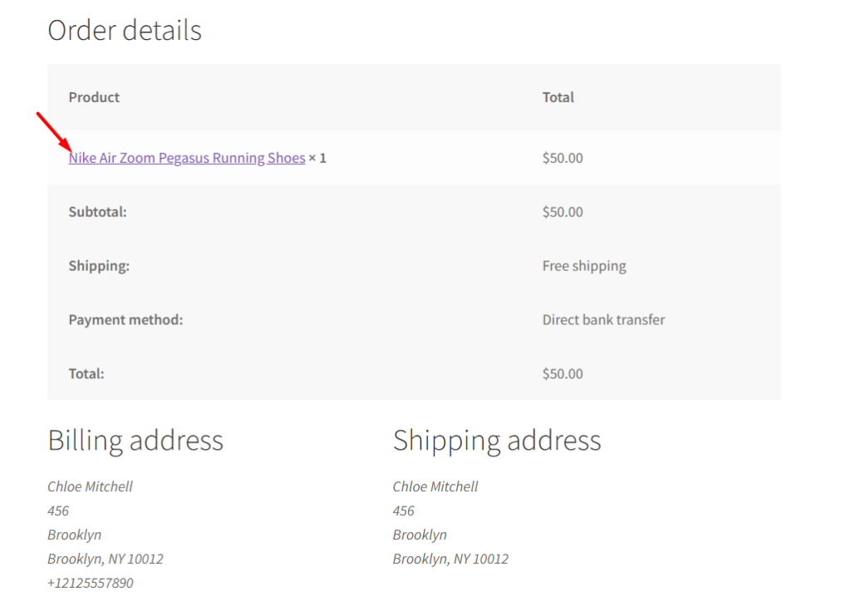Click the Order details heading
Image resolution: width=851 pixels, height=616 pixels.
(125, 31)
